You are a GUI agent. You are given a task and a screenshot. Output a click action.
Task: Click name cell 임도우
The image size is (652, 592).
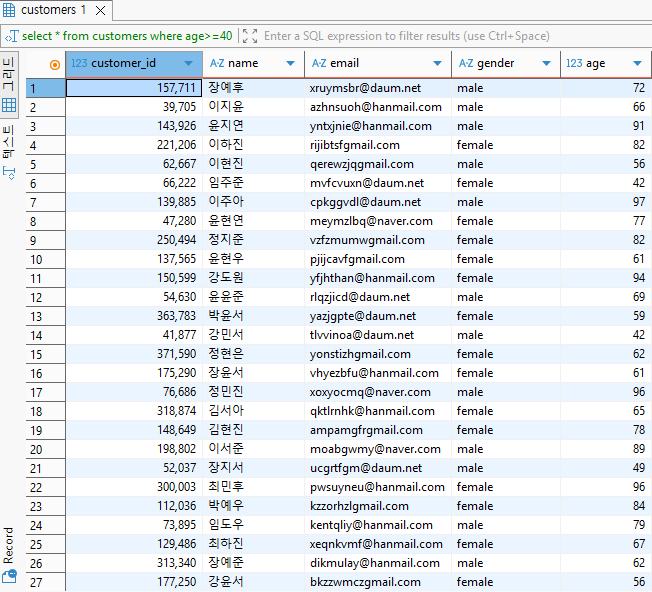coord(253,525)
